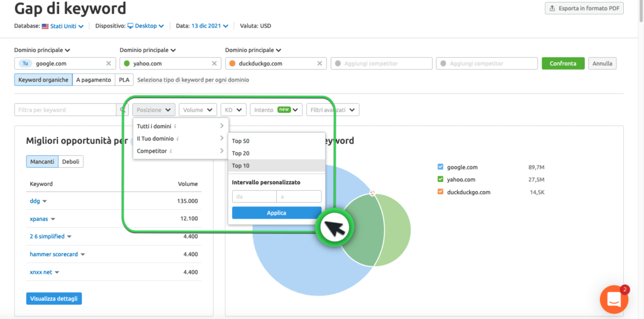Open the Il Tuo dominio submenu
Screen dimensions: 644x319
[180, 139]
